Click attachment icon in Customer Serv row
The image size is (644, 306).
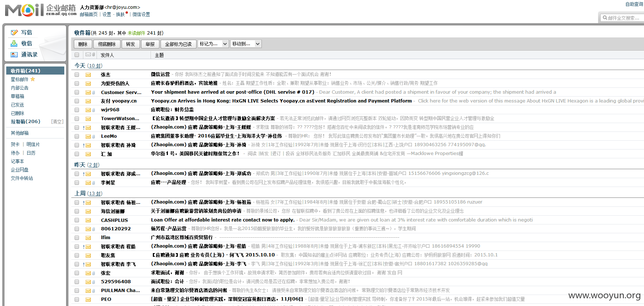point(94,93)
